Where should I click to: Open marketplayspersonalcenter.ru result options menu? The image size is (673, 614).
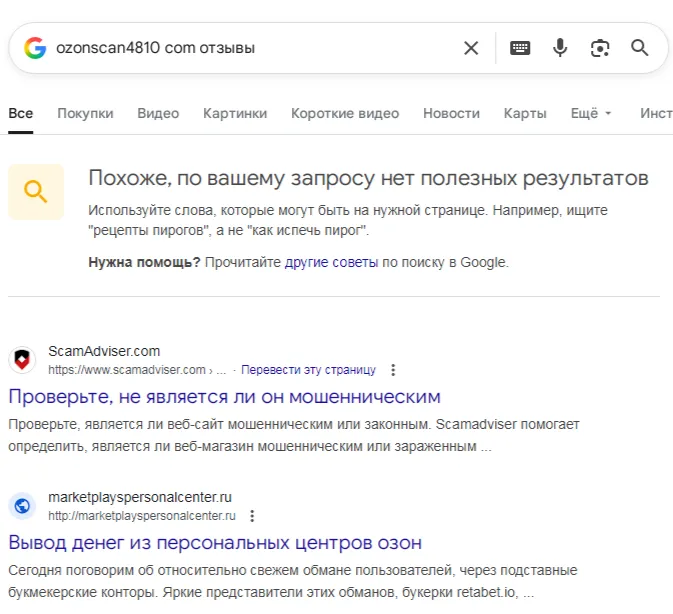click(x=252, y=516)
